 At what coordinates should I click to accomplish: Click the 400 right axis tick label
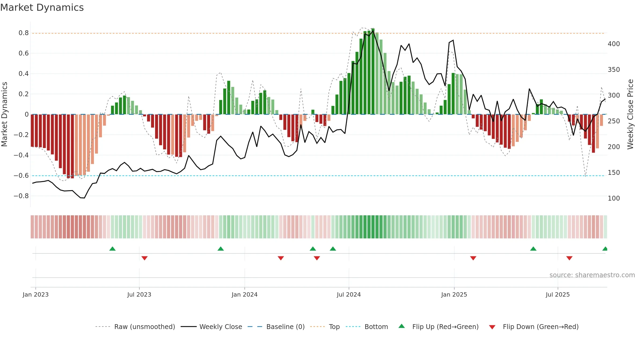(614, 44)
